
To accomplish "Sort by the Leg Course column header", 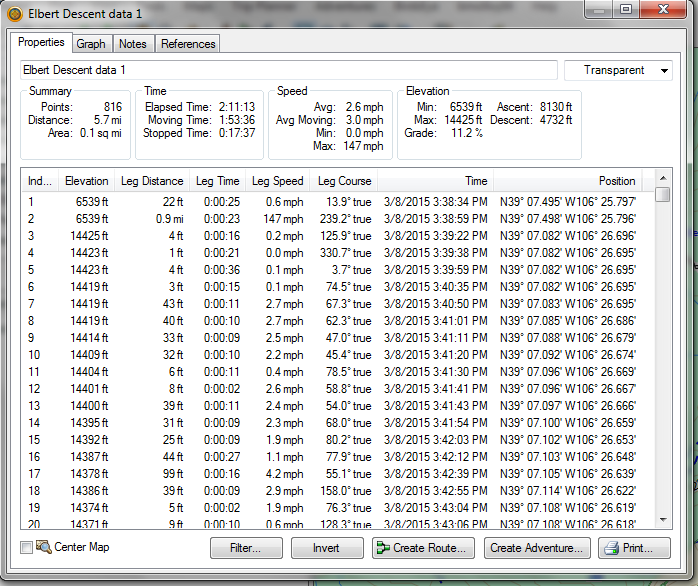I will pos(344,181).
